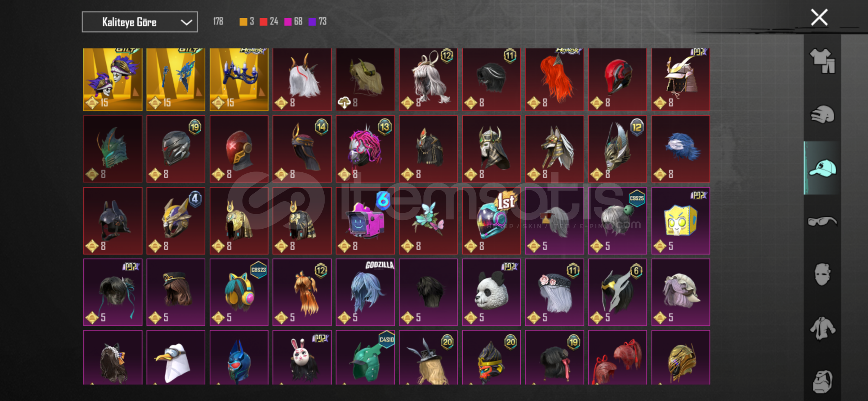Select the panda head item
The width and height of the screenshot is (868, 401).
(491, 292)
